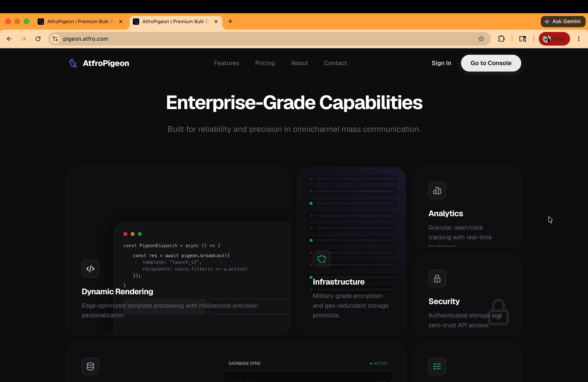Click the Enterprise-Grade Capabilities headline

click(x=294, y=102)
